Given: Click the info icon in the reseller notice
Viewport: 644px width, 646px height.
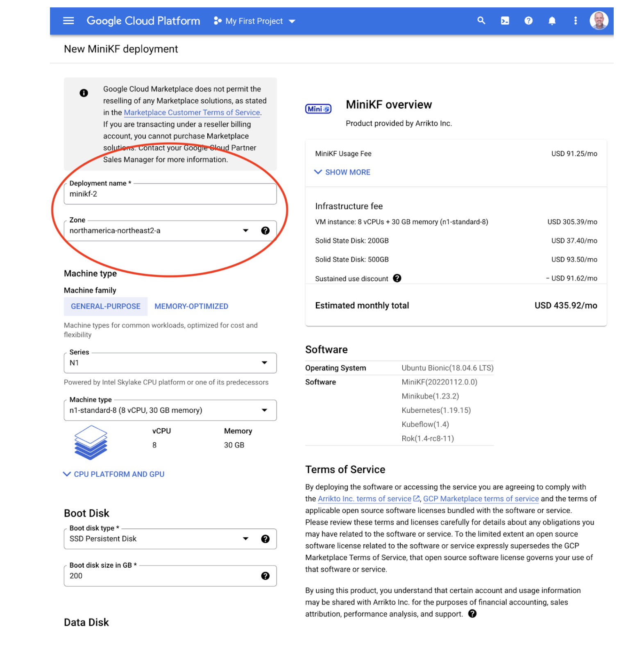Looking at the screenshot, I should (84, 93).
